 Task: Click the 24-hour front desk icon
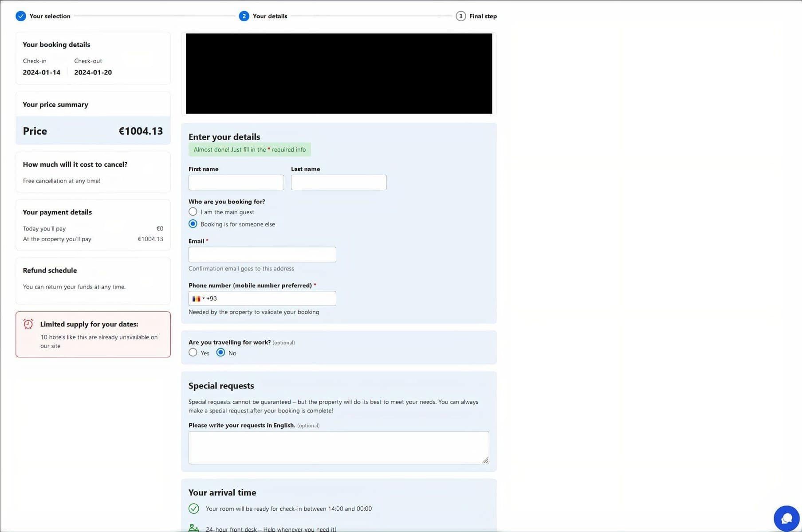[x=194, y=527]
